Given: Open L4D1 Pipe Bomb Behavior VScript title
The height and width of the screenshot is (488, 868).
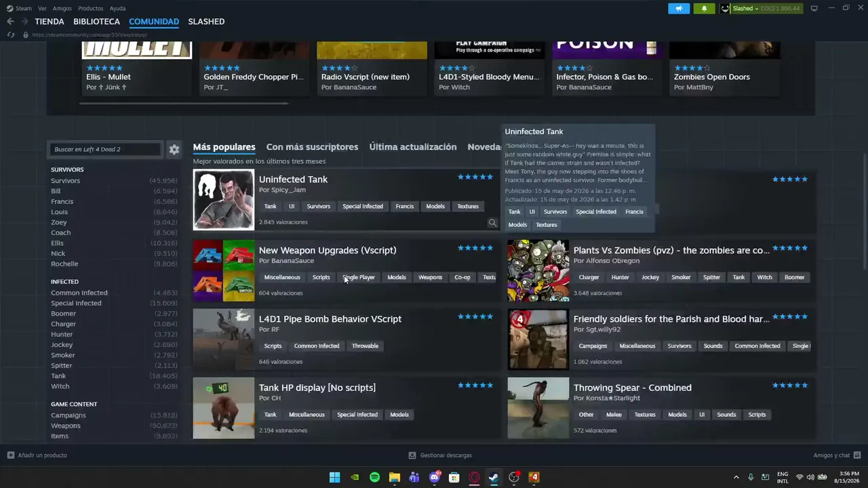Looking at the screenshot, I should pyautogui.click(x=330, y=319).
